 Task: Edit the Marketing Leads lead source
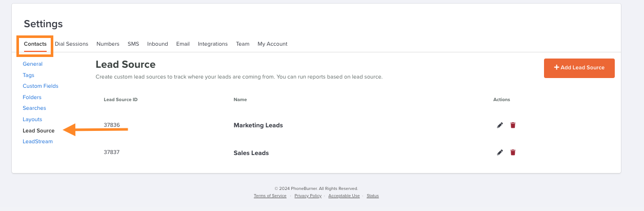(x=500, y=125)
